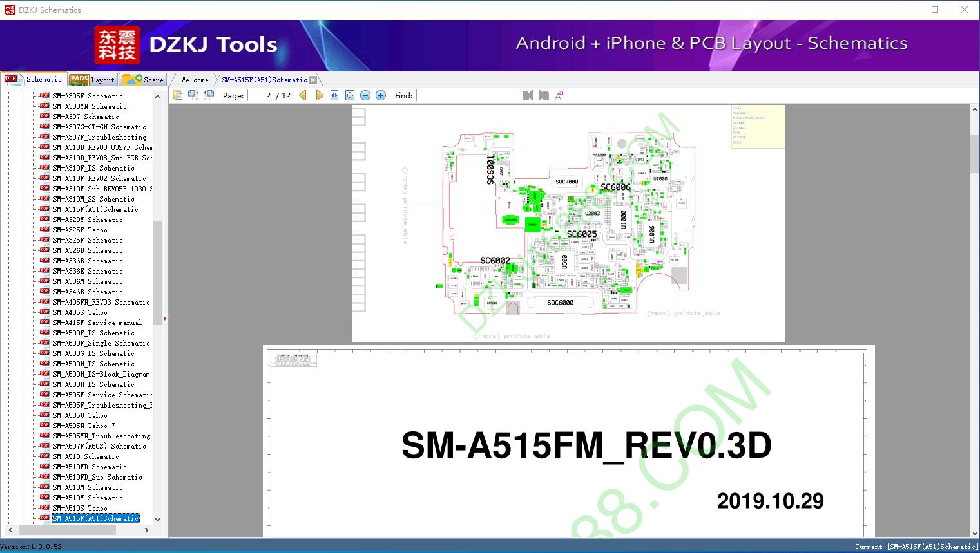Select SM-A310F_DS Schematic

[x=93, y=168]
